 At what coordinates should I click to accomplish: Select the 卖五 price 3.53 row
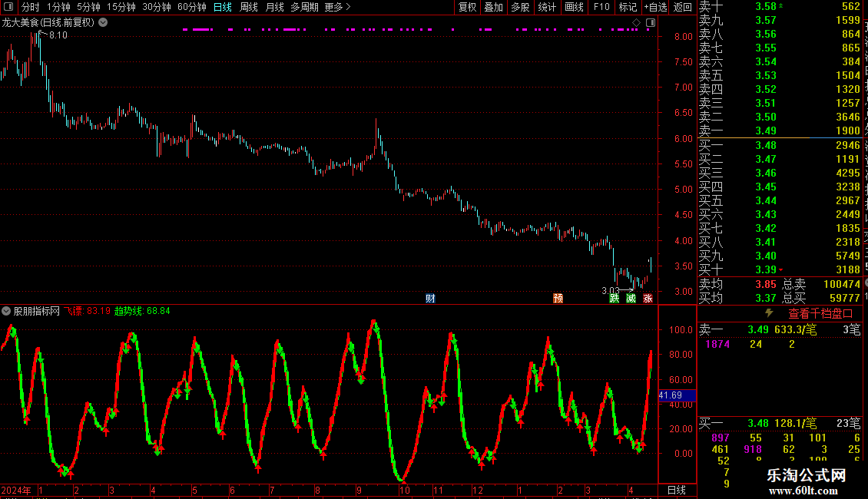click(x=780, y=75)
